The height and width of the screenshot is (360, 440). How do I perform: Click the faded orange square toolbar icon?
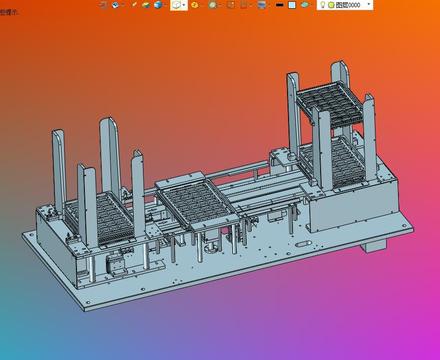click(x=231, y=5)
